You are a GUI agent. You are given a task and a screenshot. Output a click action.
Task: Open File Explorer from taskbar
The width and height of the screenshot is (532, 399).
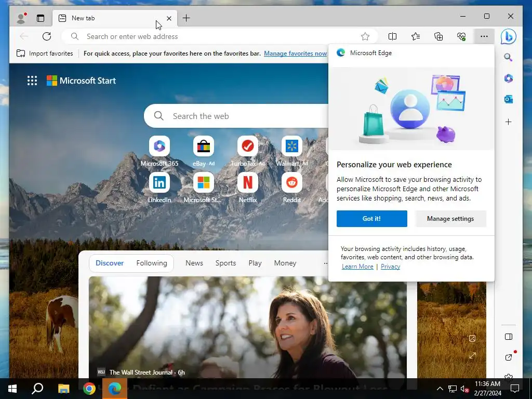coord(63,389)
